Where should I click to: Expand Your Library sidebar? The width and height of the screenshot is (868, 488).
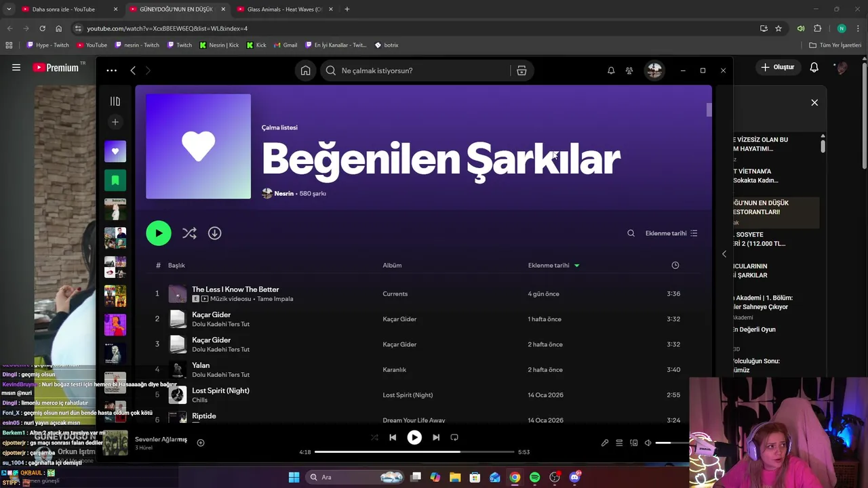pos(115,101)
